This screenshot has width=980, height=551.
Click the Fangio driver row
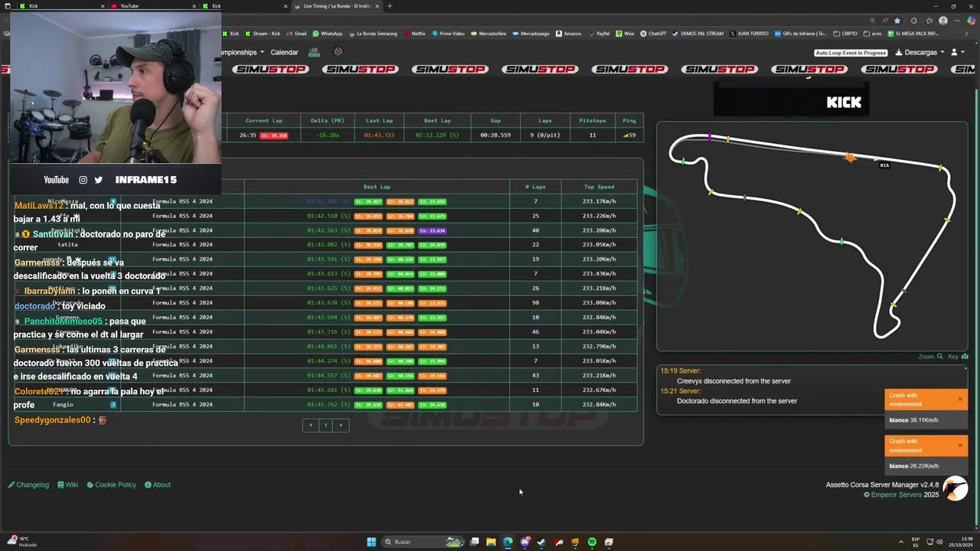[x=322, y=404]
